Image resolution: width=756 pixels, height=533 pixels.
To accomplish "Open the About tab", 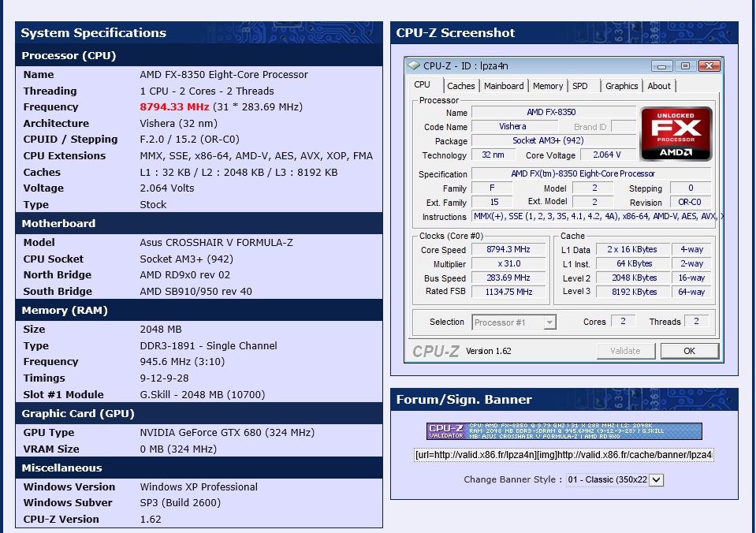I will (x=659, y=86).
